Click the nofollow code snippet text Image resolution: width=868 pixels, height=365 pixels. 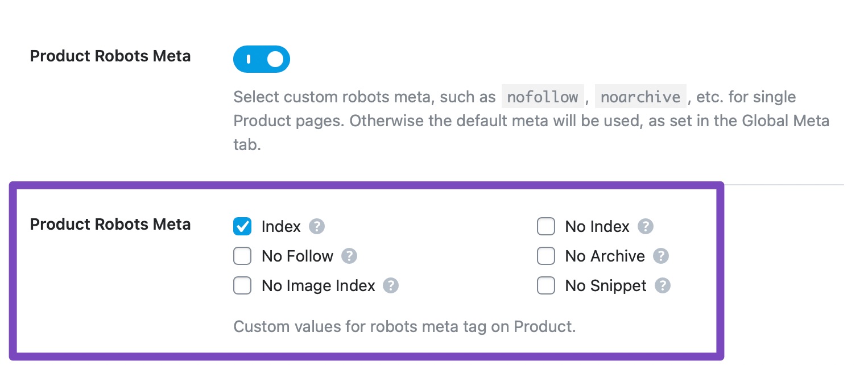click(x=543, y=97)
